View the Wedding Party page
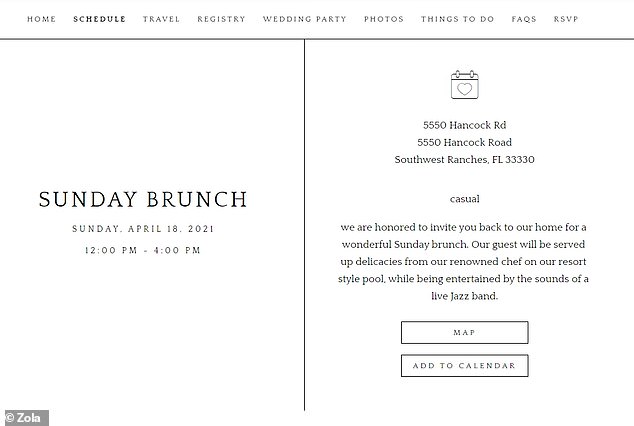634x426 pixels. [x=305, y=19]
